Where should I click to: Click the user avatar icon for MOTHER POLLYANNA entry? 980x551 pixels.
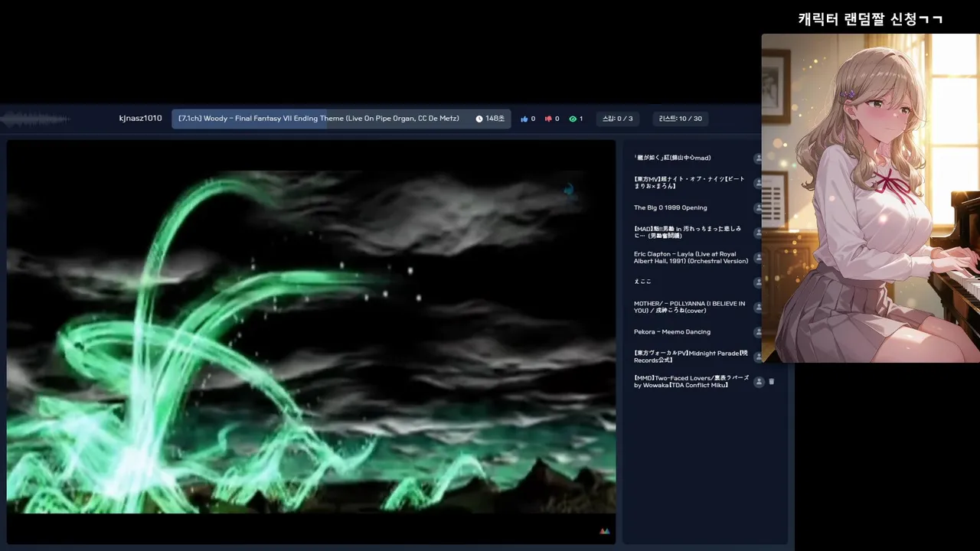tap(758, 308)
